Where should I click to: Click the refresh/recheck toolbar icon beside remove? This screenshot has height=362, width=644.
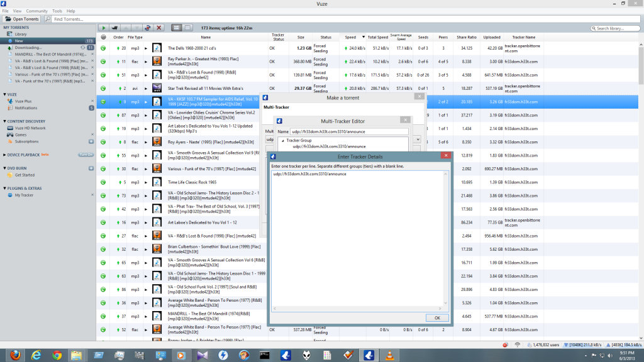[x=148, y=28]
